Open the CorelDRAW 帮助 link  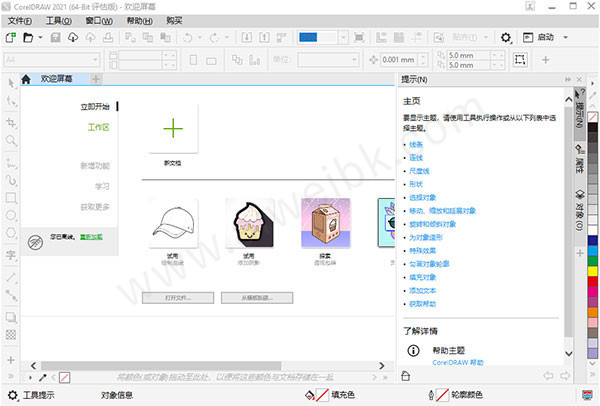pos(458,362)
